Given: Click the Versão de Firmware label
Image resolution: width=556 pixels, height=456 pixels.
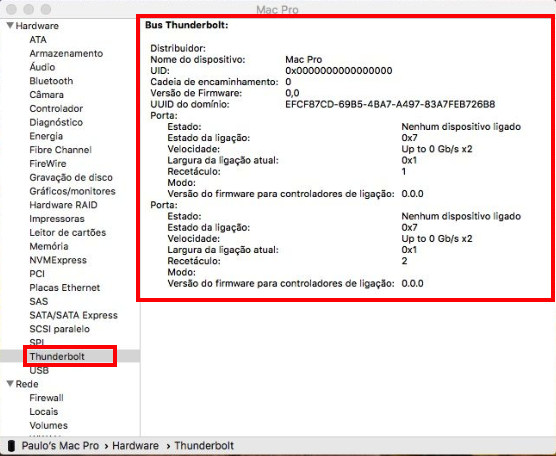Looking at the screenshot, I should (196, 93).
